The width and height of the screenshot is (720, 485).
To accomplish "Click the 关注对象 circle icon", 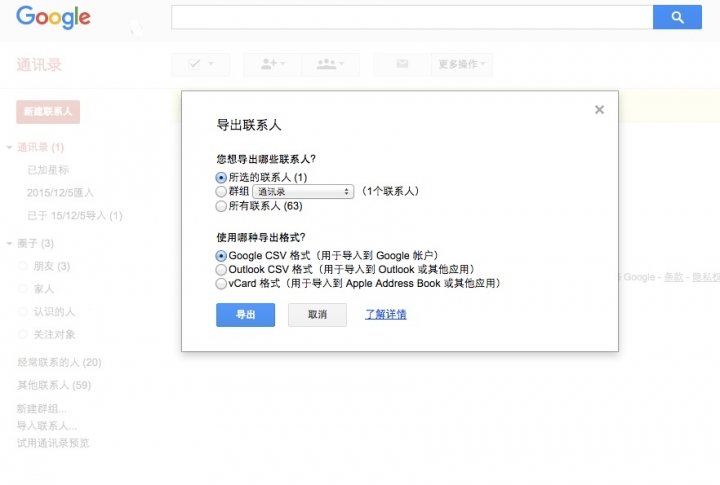I will [x=22, y=334].
